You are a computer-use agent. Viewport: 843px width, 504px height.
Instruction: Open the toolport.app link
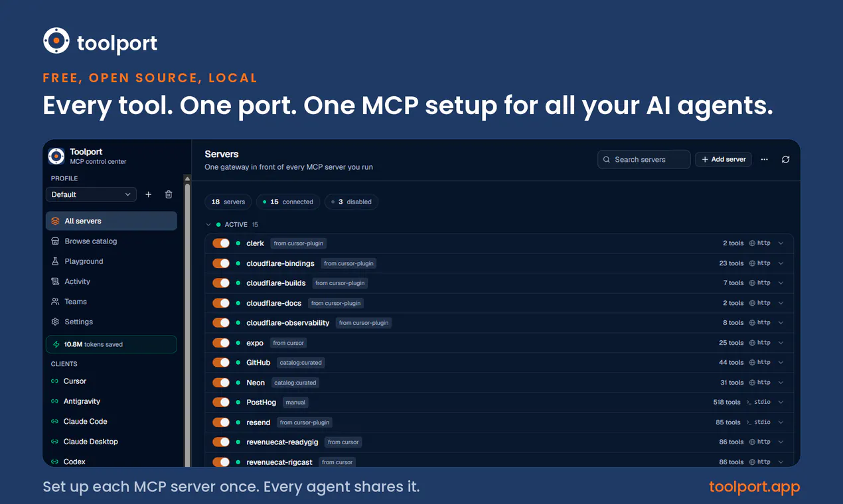tap(755, 487)
